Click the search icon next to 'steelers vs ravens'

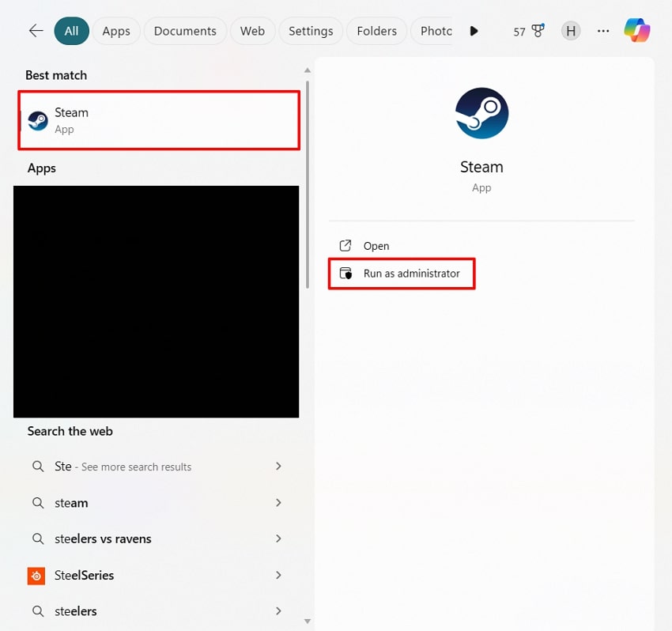click(38, 538)
